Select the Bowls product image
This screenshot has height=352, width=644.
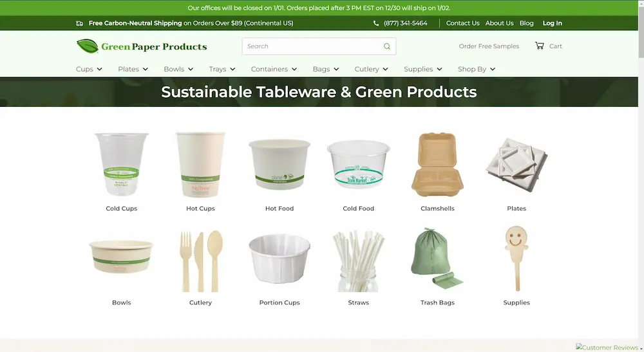point(122,257)
